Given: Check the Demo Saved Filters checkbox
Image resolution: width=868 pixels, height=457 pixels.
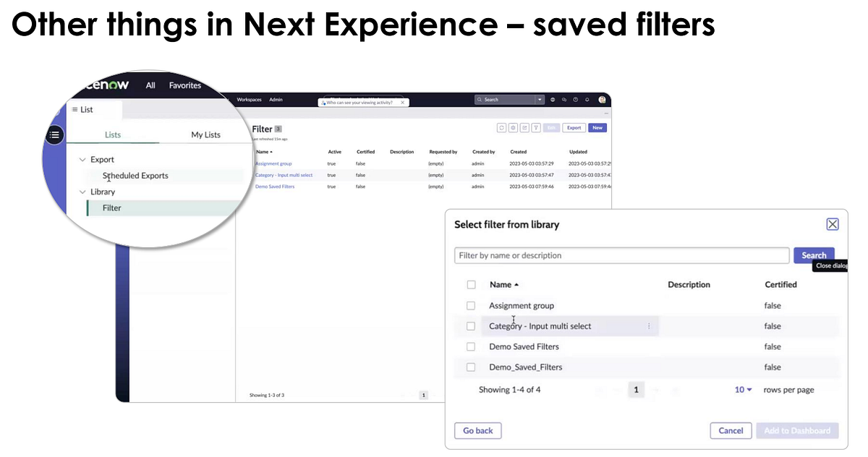Looking at the screenshot, I should click(x=471, y=346).
